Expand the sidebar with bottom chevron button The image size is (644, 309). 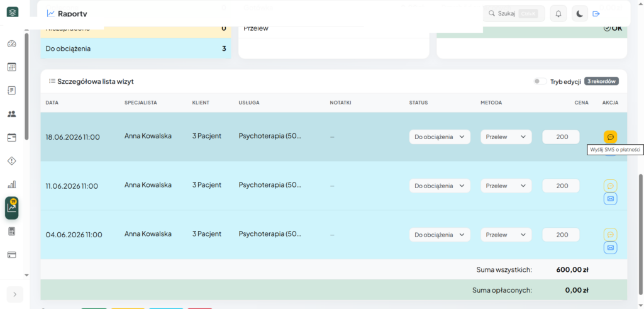point(15,294)
